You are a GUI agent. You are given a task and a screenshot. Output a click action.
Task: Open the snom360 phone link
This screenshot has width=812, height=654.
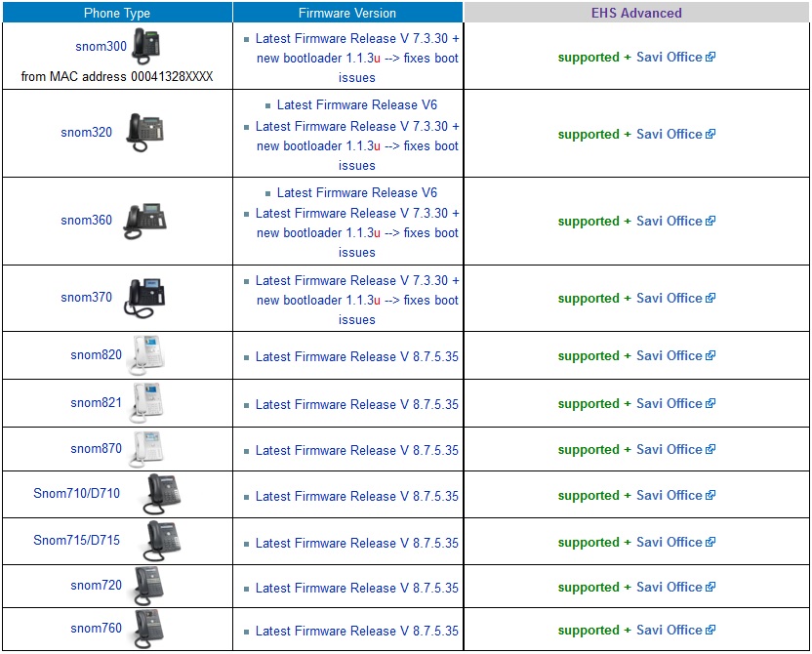coord(87,220)
